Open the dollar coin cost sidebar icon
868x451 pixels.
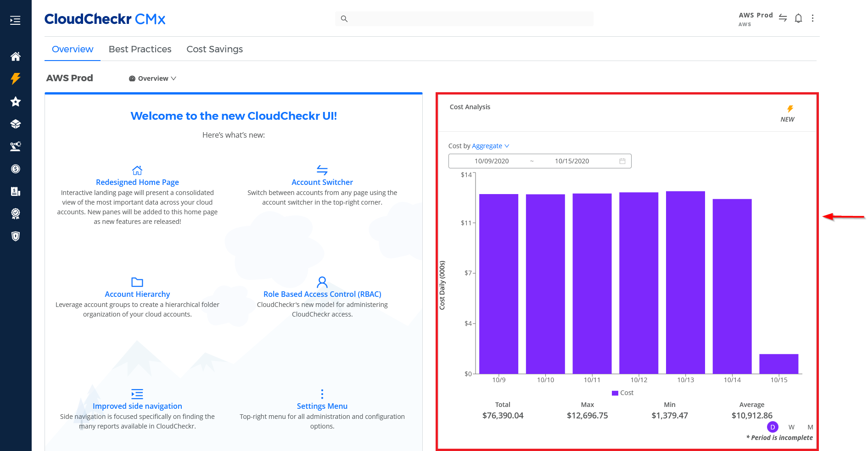coord(16,169)
